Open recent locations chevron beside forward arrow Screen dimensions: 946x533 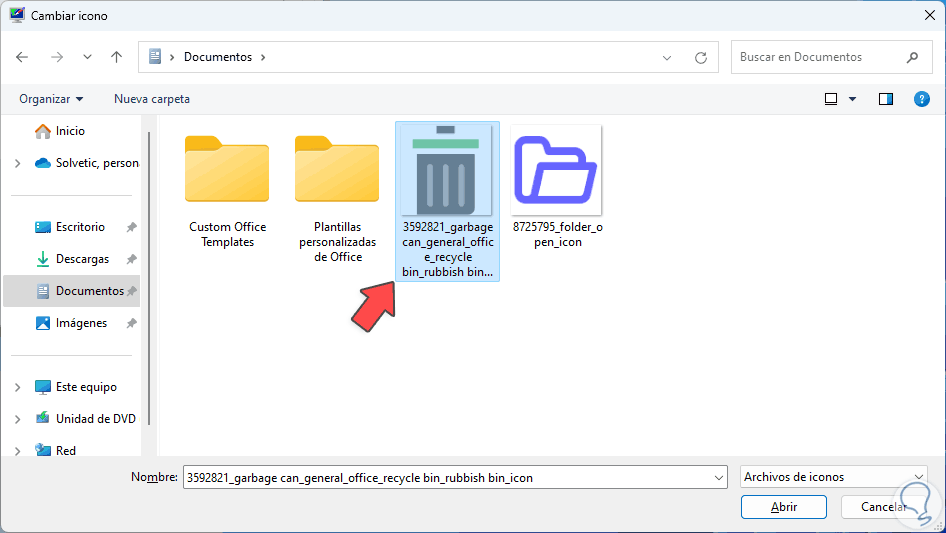tap(87, 57)
